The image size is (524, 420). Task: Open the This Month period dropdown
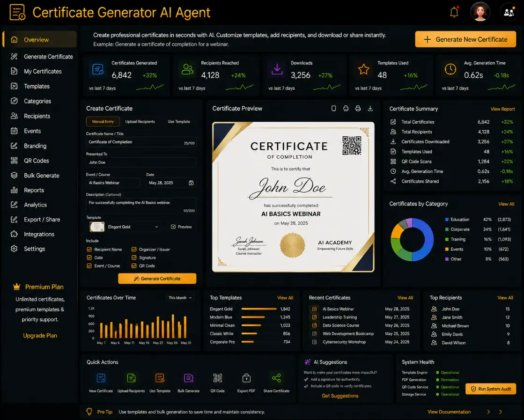click(x=180, y=298)
